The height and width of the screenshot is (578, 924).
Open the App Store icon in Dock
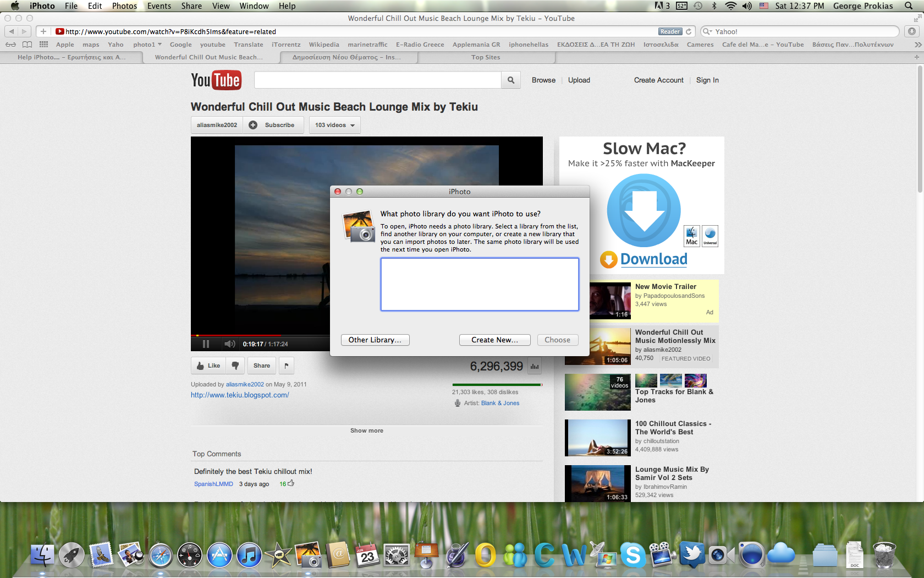pyautogui.click(x=219, y=555)
